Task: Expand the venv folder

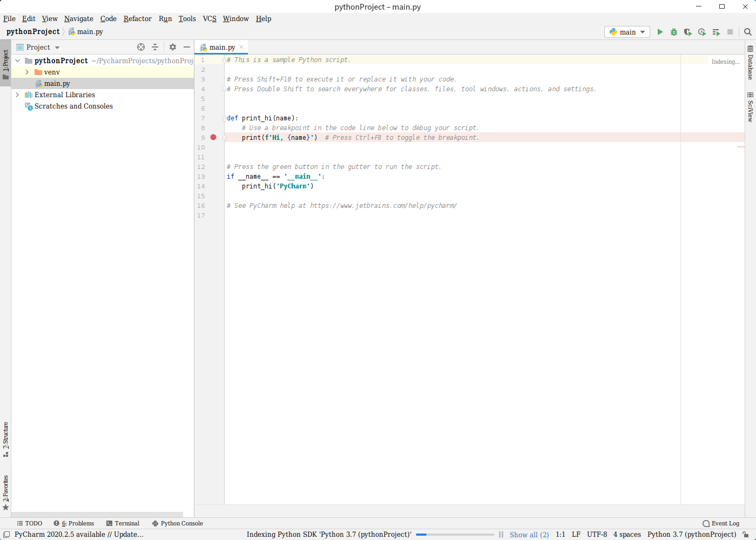Action: click(27, 72)
